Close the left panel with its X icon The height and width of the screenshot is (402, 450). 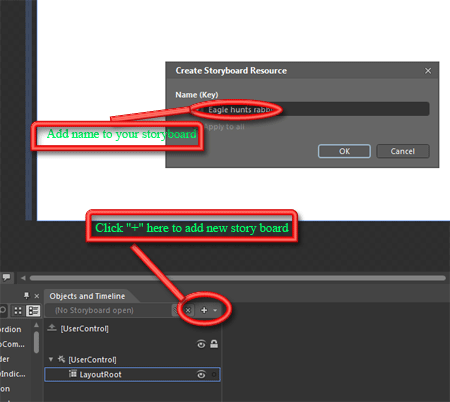(37, 296)
